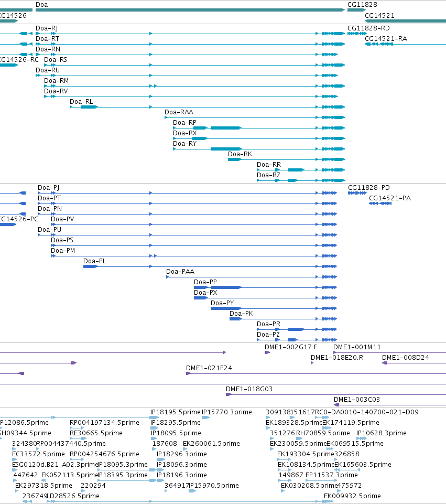Click the IP10628.3prime EST label
The height and width of the screenshot is (504, 446).
382,433
